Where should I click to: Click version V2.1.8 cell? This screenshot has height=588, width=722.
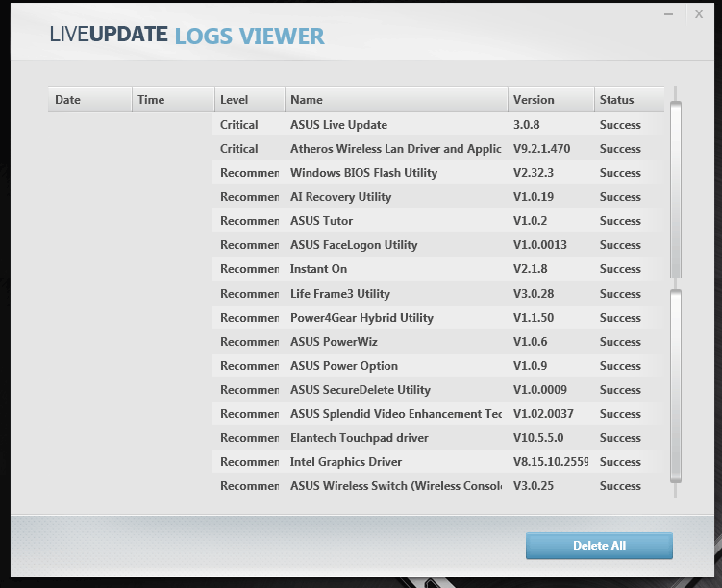[x=530, y=269]
